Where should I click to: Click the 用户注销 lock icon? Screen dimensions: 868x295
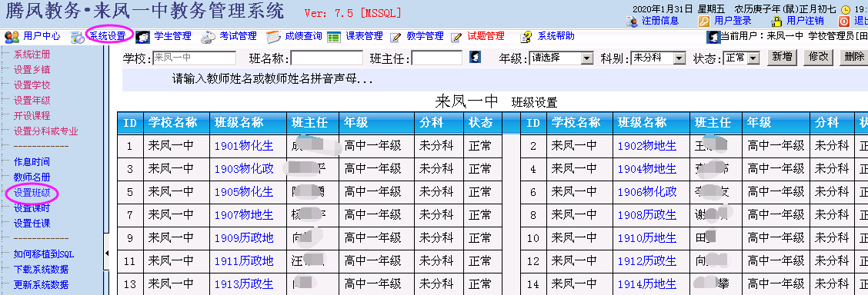[776, 22]
